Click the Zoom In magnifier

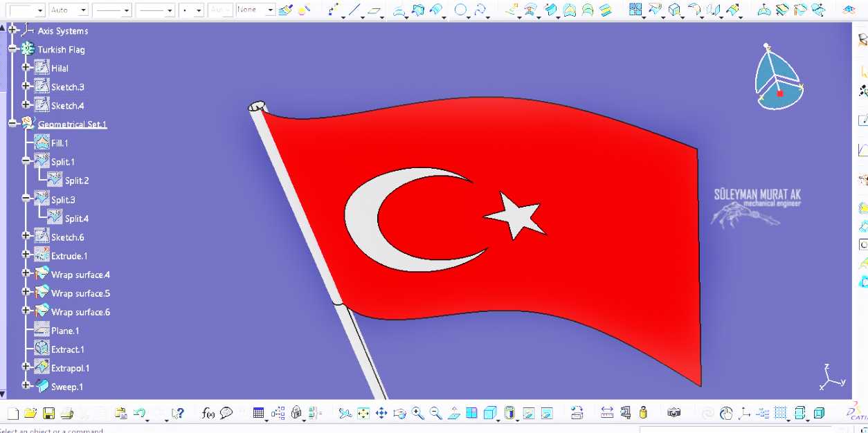click(417, 413)
